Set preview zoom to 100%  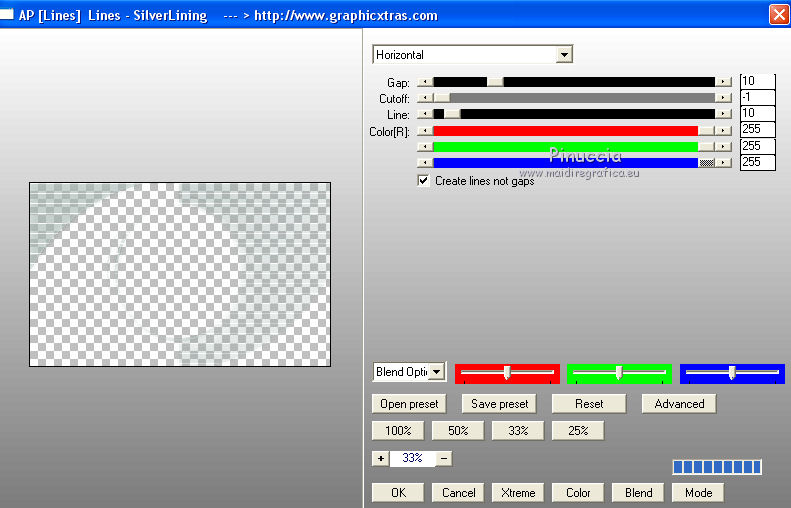point(398,431)
